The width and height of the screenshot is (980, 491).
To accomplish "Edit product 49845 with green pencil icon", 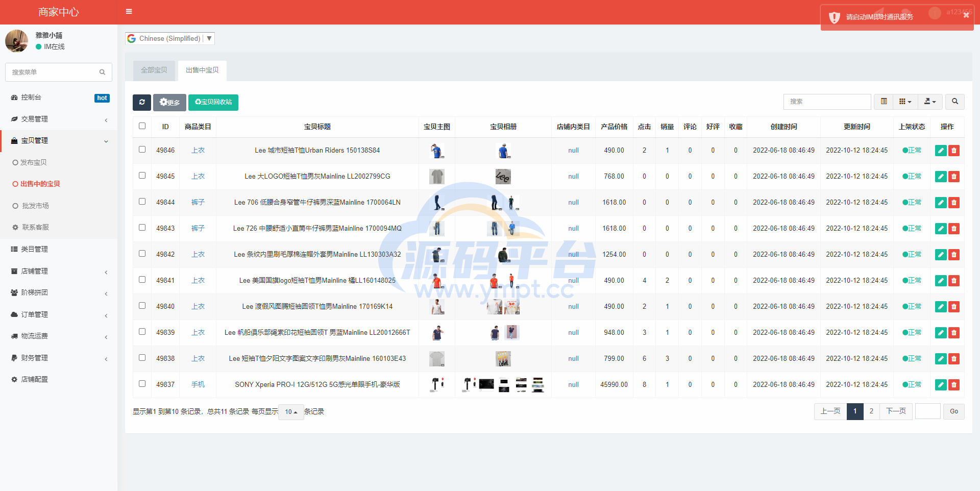I will [941, 177].
